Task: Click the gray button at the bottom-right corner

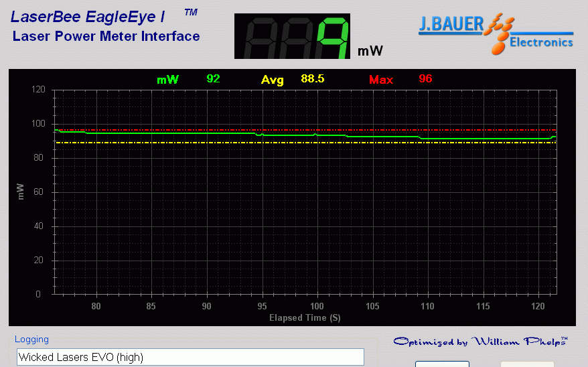Action: pos(527,364)
